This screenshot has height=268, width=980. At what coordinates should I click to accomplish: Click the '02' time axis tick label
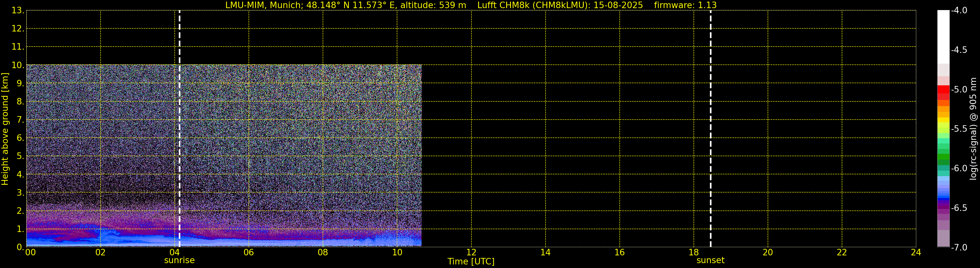(x=100, y=252)
